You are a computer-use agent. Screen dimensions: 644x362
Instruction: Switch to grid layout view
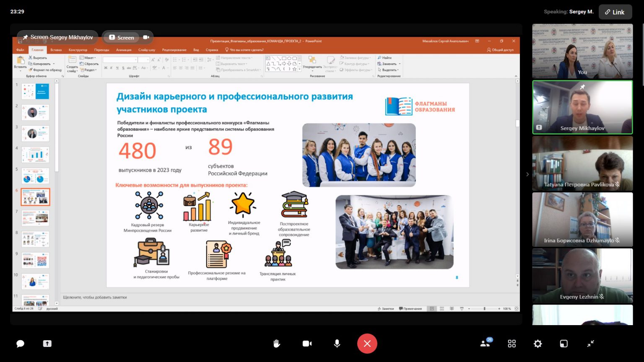[x=512, y=344]
